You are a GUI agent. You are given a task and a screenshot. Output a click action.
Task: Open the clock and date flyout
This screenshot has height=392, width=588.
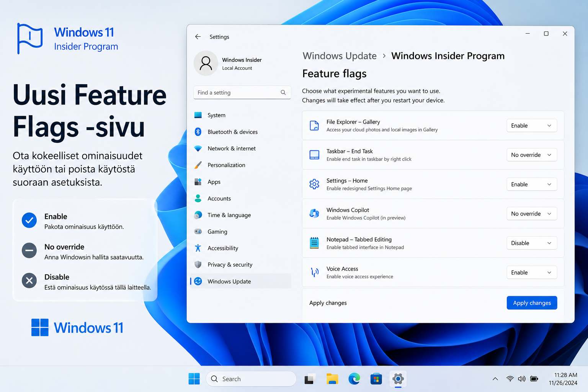tap(563, 379)
